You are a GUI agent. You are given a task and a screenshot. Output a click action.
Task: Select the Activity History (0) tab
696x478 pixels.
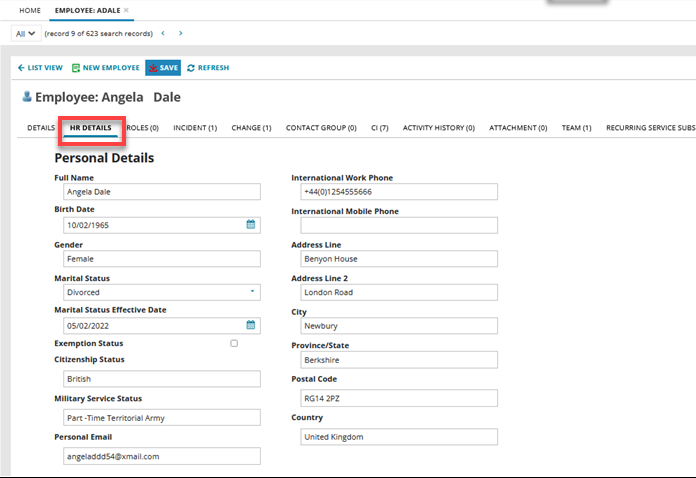pos(438,128)
